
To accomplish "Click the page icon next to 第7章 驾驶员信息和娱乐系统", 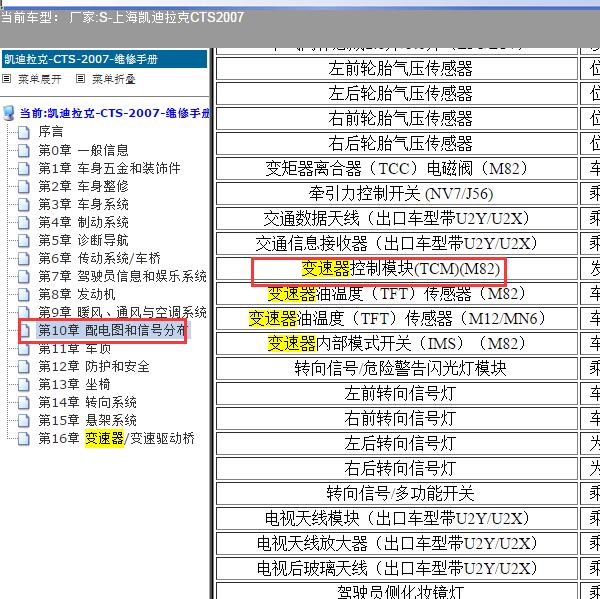I will click(24, 276).
